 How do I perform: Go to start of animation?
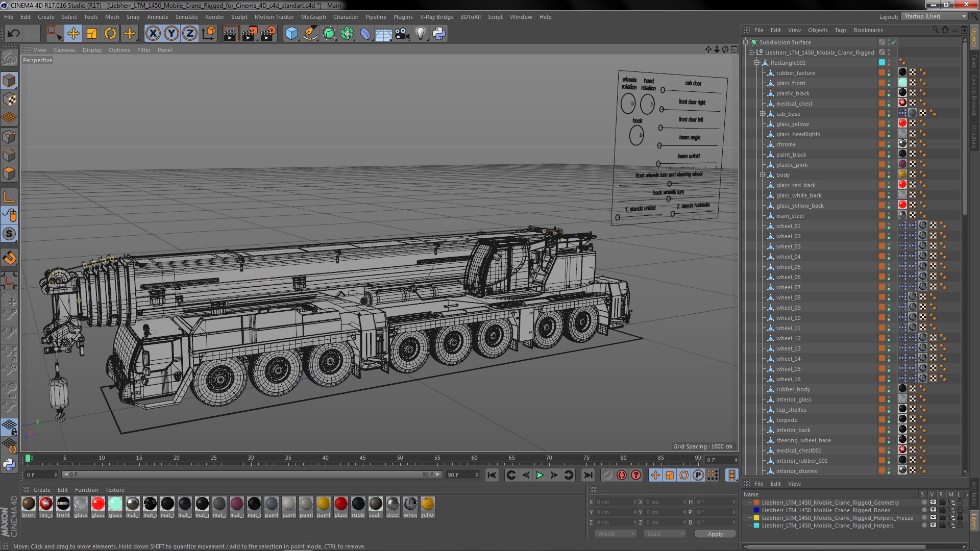492,475
